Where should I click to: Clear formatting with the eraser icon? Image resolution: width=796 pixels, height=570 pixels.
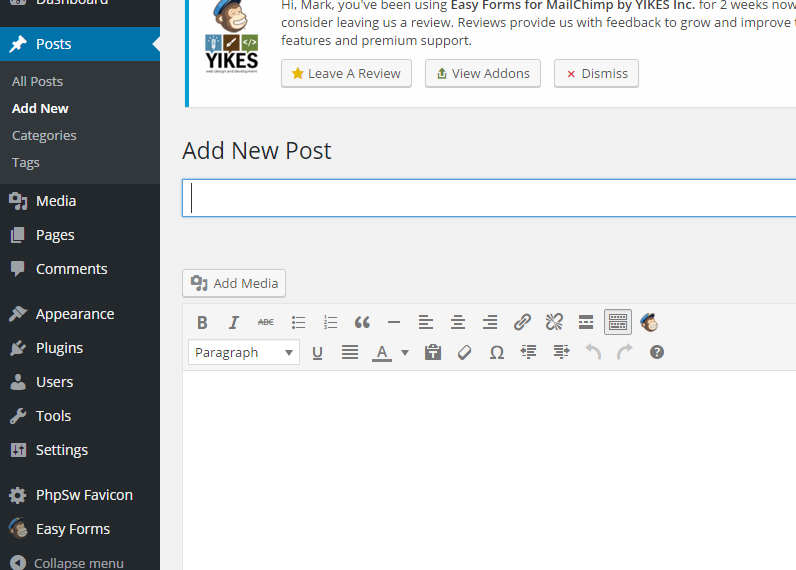[x=465, y=352]
